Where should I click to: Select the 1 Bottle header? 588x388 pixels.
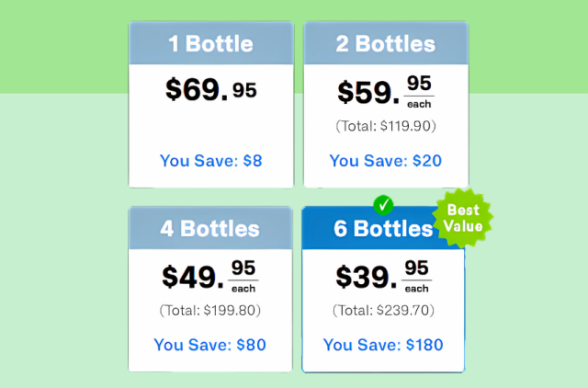tap(211, 43)
